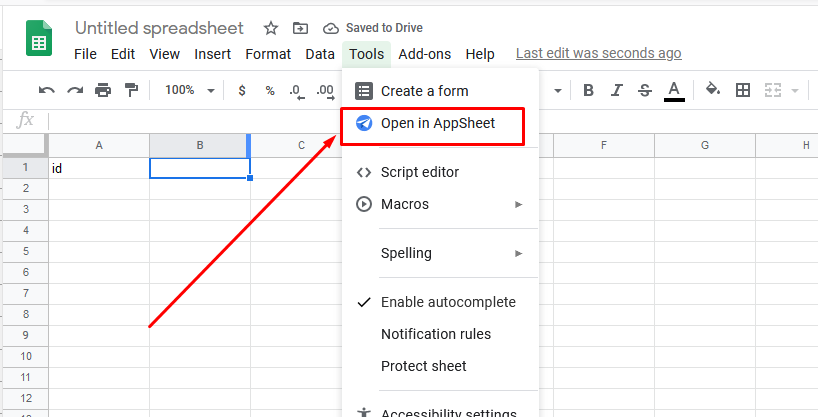Select cell A1 containing id
The image size is (818, 417).
(99, 168)
